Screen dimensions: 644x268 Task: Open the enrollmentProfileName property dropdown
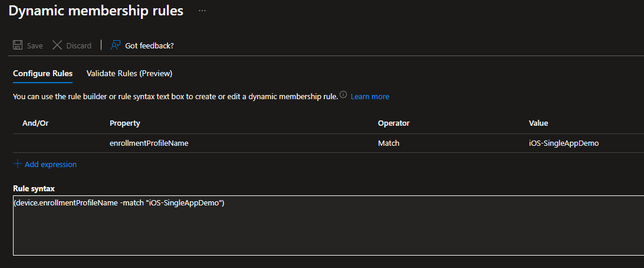[149, 143]
